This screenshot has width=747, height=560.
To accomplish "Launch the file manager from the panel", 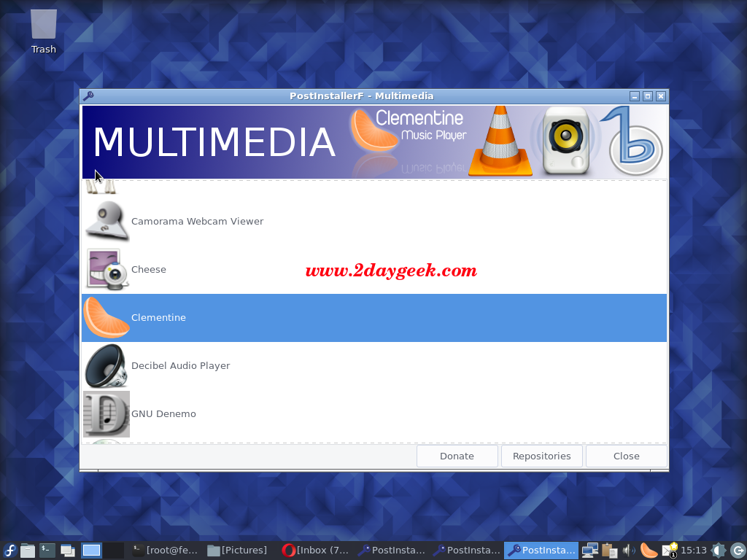I will [x=28, y=551].
